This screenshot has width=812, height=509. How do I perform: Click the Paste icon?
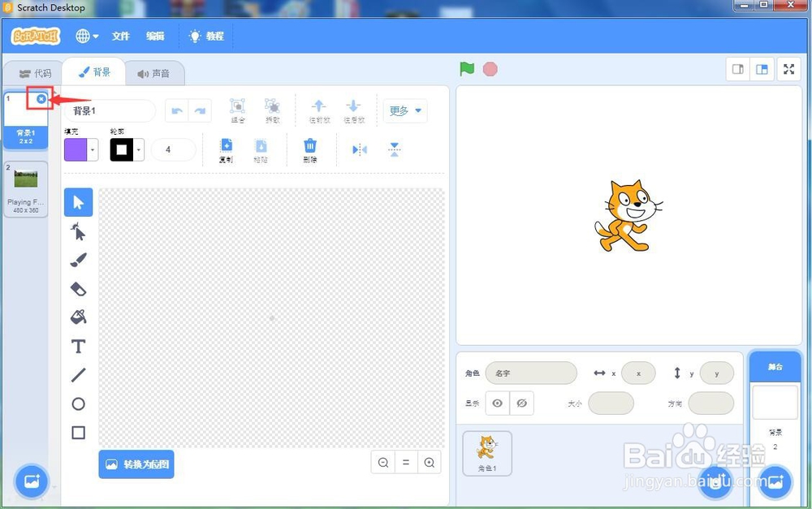click(x=261, y=151)
